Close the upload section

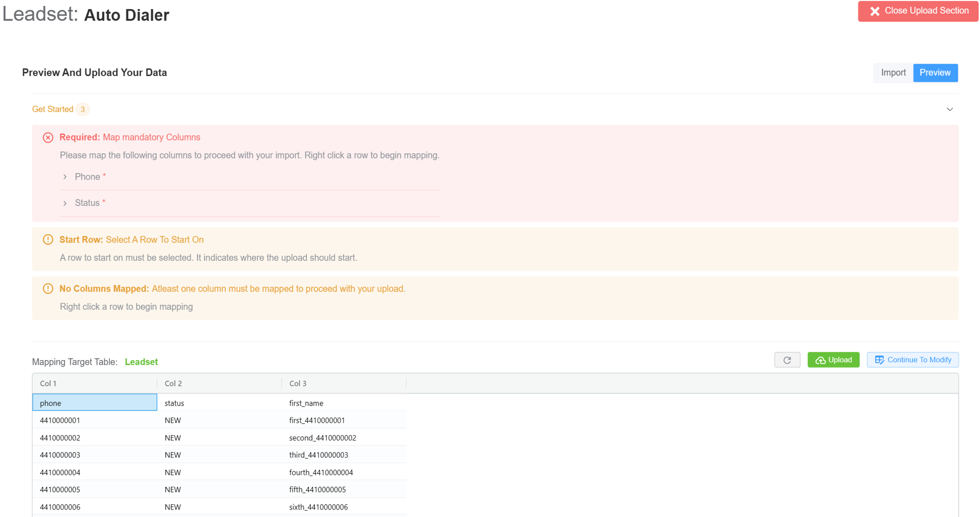[918, 11]
